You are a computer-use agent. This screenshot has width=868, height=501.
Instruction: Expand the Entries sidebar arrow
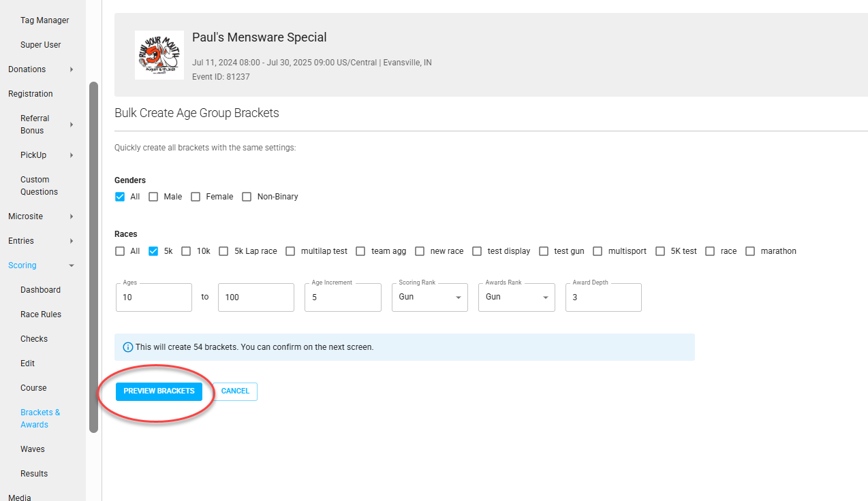[x=72, y=241]
